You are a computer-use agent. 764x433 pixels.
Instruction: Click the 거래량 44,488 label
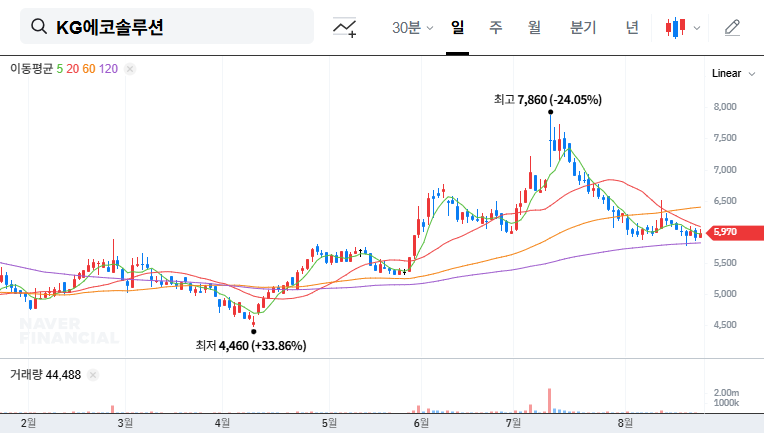(45, 375)
